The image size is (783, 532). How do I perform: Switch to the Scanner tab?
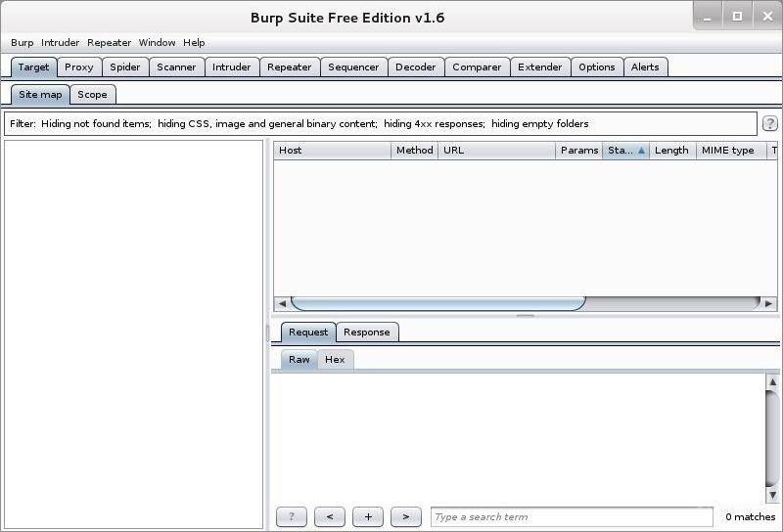click(176, 66)
